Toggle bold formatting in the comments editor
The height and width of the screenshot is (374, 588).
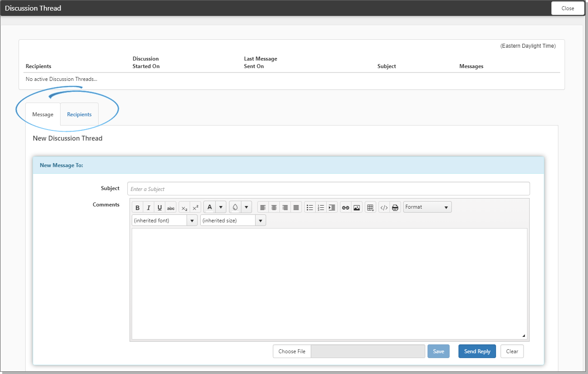click(x=137, y=207)
